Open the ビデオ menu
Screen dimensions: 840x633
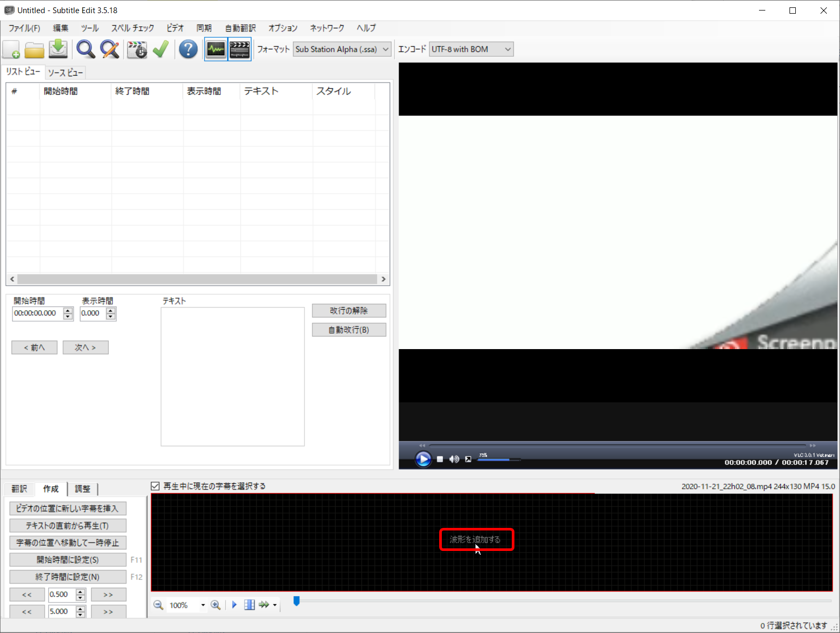[x=175, y=28]
